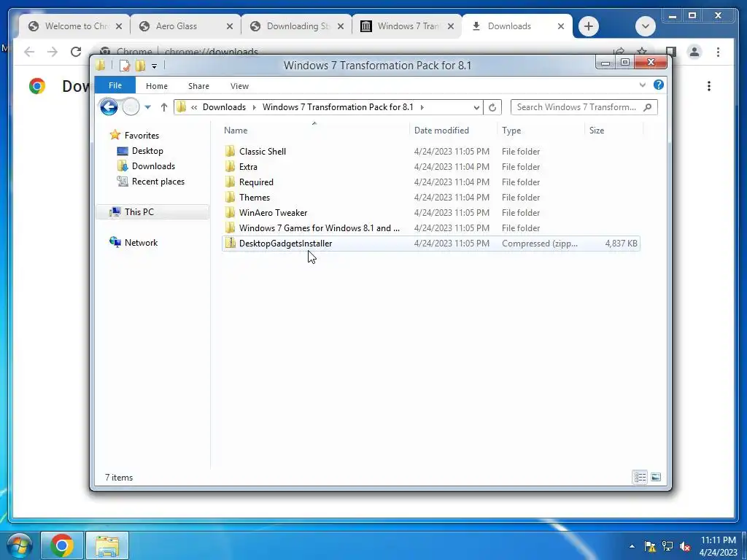Select the Extra folder icon

point(230,166)
